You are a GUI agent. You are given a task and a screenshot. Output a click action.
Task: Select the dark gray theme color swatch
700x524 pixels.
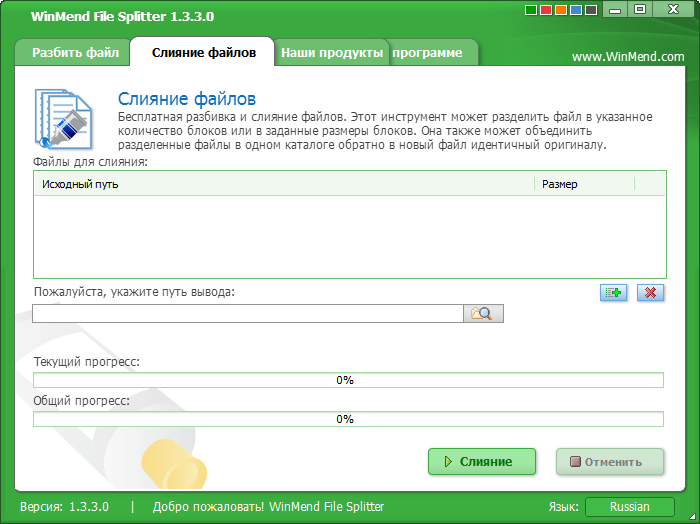click(592, 11)
